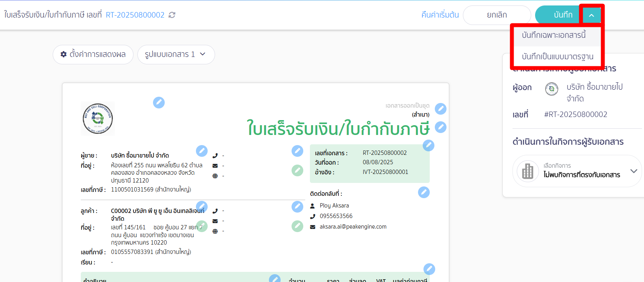Click the customer phone icon
The image size is (644, 282).
click(215, 211)
